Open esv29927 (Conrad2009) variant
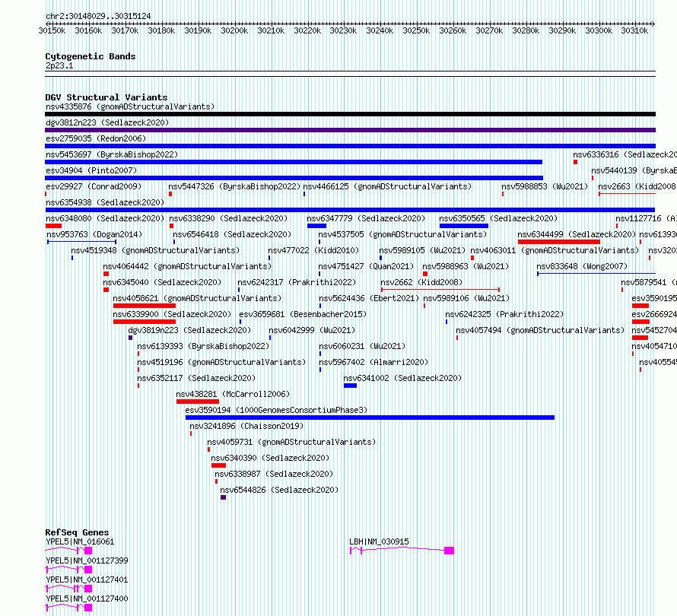This screenshot has height=616, width=677. [94, 186]
